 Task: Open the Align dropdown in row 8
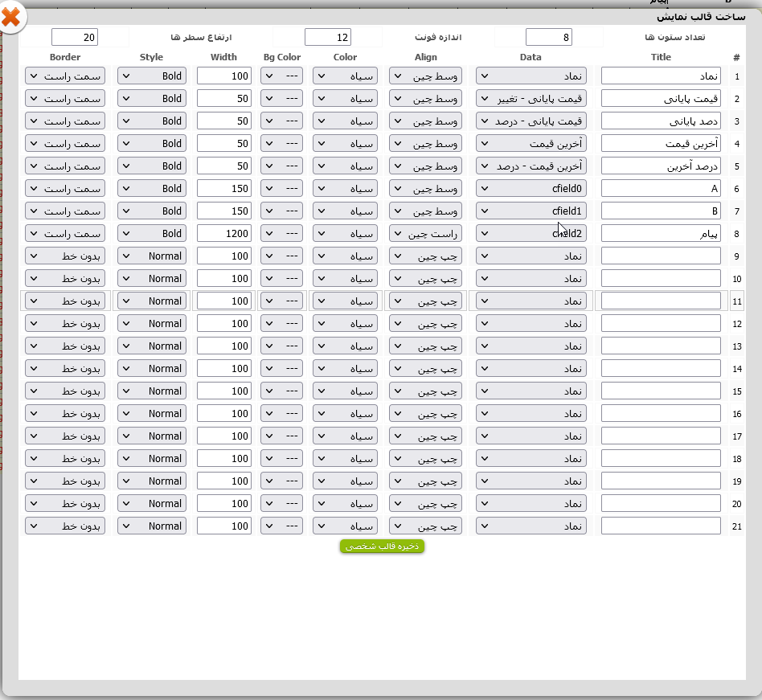click(426, 233)
